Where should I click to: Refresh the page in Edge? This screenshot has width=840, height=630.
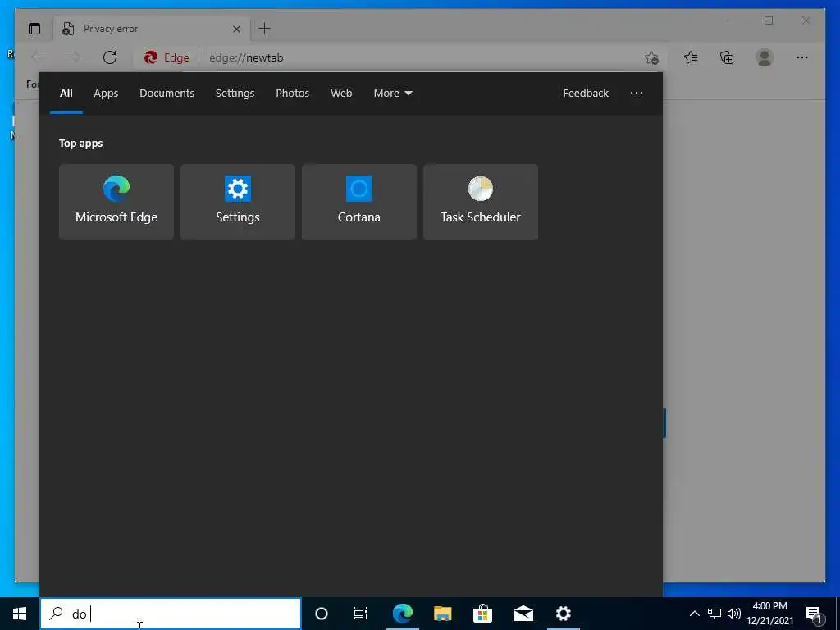point(110,57)
